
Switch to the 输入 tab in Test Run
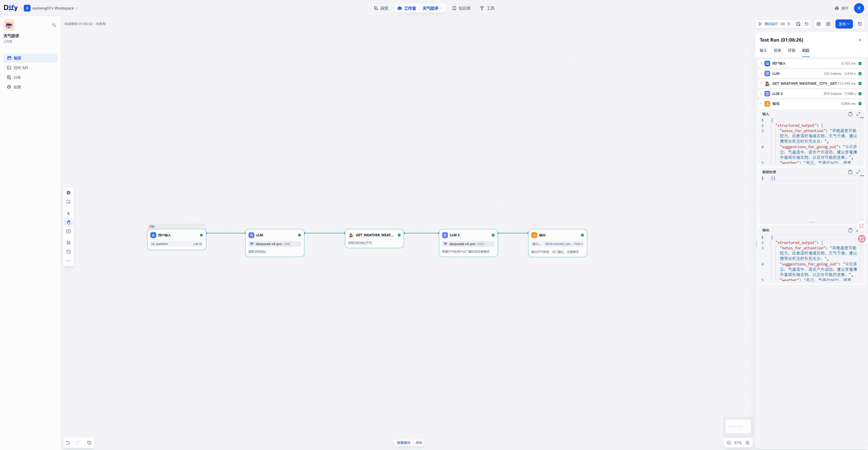763,51
